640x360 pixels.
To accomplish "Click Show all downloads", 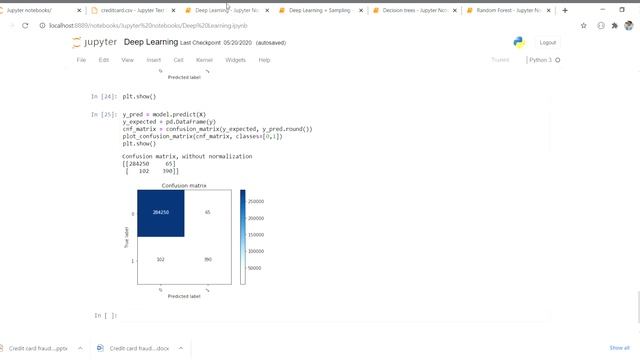I will point(619,348).
